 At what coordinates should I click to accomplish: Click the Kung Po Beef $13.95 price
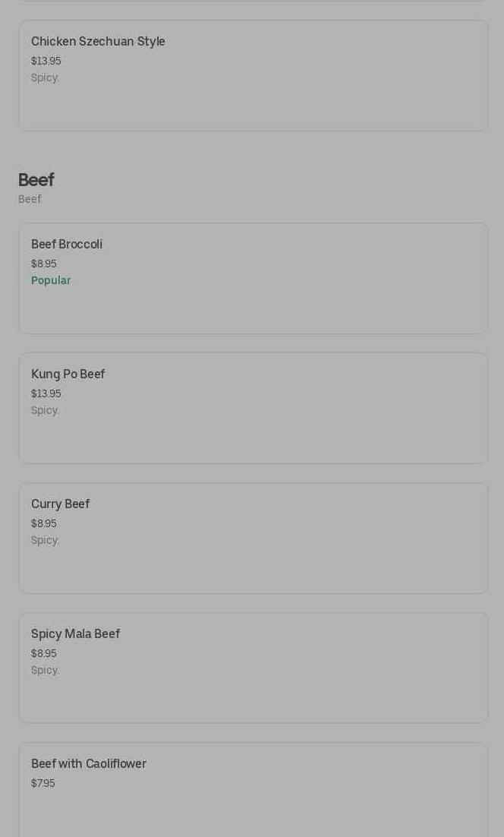[x=46, y=393]
